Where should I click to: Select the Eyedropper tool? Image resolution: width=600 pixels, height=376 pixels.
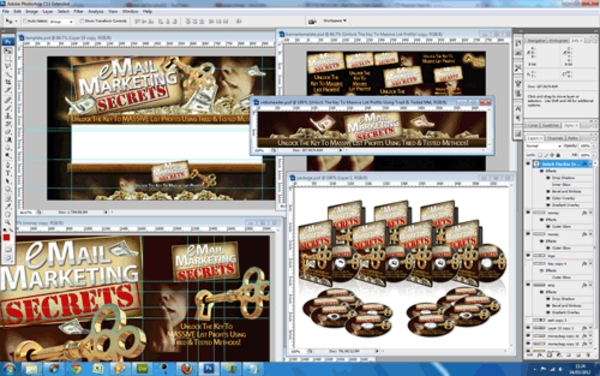[x=8, y=206]
